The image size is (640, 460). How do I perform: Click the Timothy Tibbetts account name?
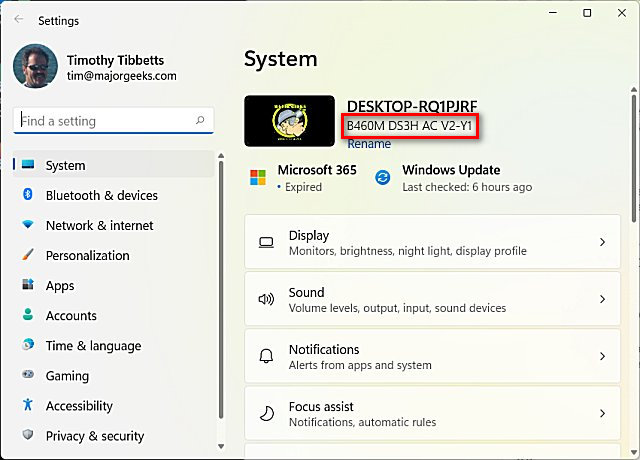[x=116, y=60]
